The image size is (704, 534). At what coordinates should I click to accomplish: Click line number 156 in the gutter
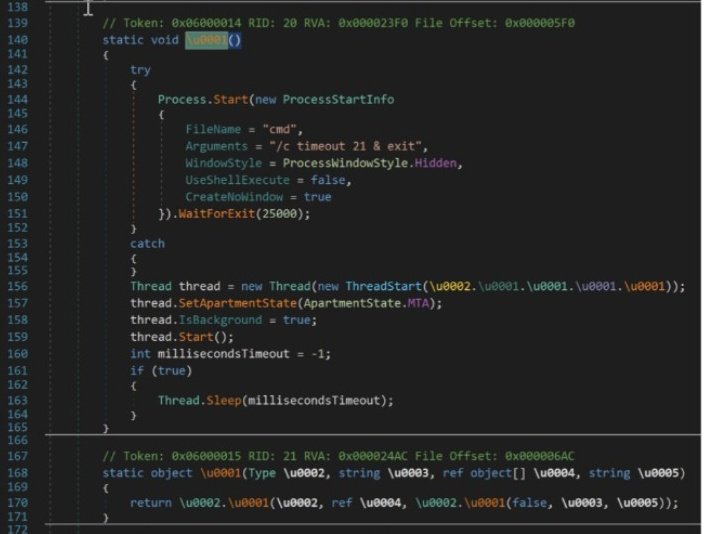tap(18, 287)
